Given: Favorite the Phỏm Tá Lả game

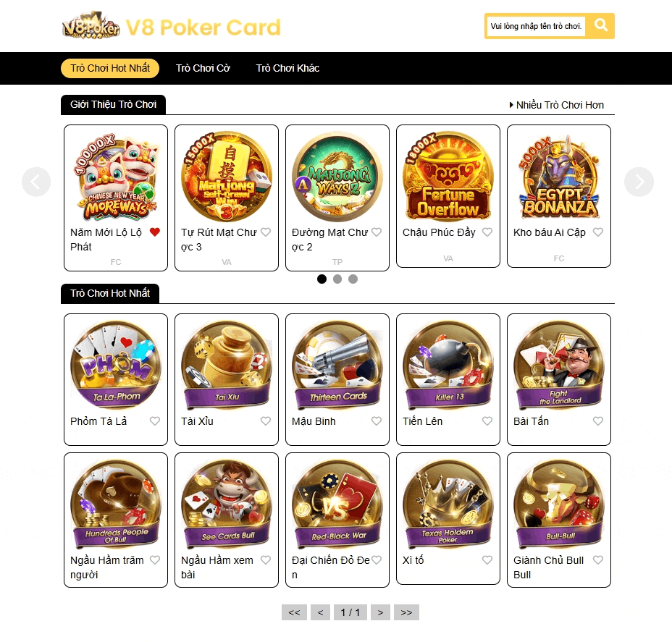Looking at the screenshot, I should point(155,421).
